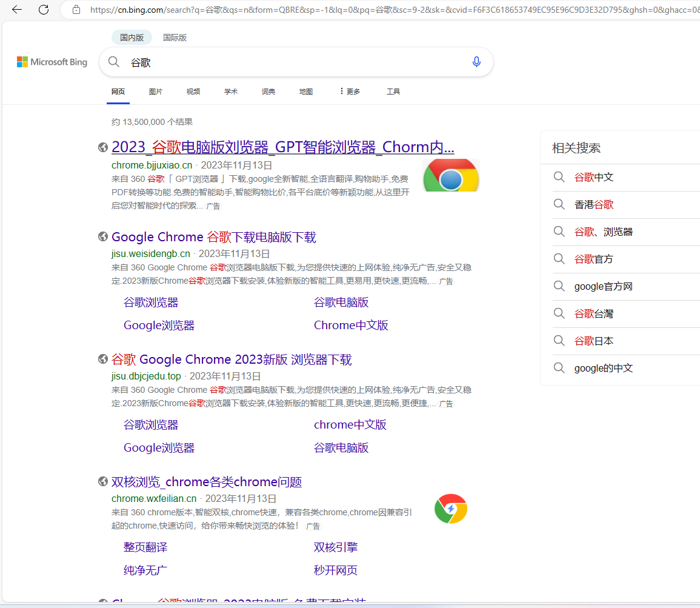Click the browser back arrow
This screenshot has height=608, width=700.
click(17, 9)
